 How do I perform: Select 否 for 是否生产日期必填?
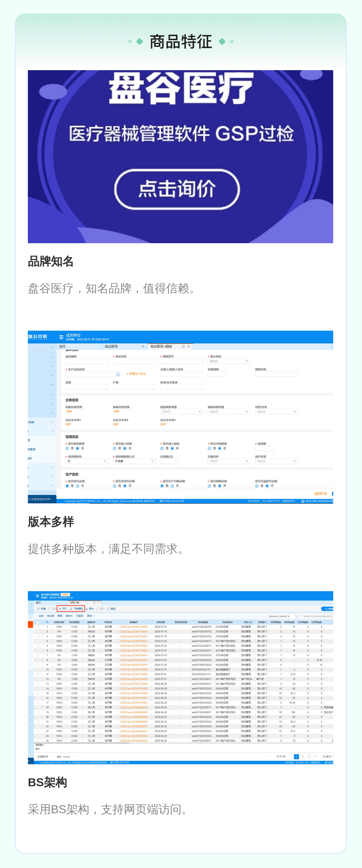tap(172, 486)
